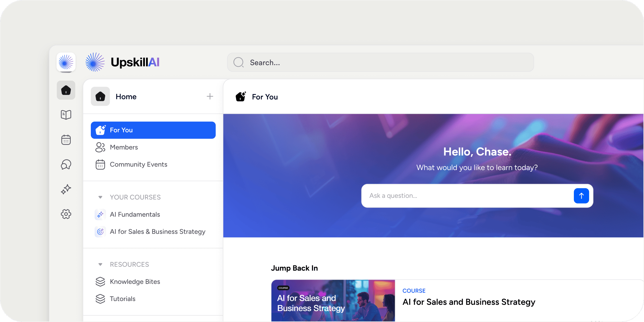Screen dimensions: 644x322
Task: Open the calendar icon in left rail
Action: (x=66, y=140)
